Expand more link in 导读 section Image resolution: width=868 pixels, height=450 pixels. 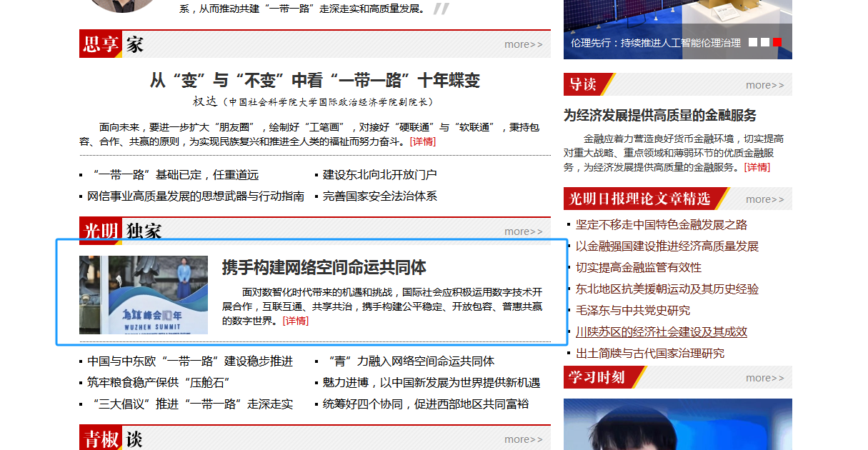(x=764, y=85)
